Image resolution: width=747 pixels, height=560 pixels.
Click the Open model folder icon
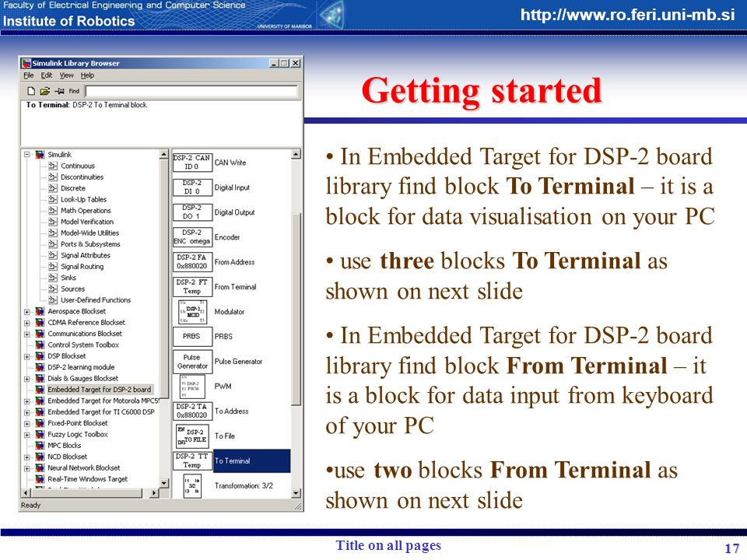(x=45, y=91)
